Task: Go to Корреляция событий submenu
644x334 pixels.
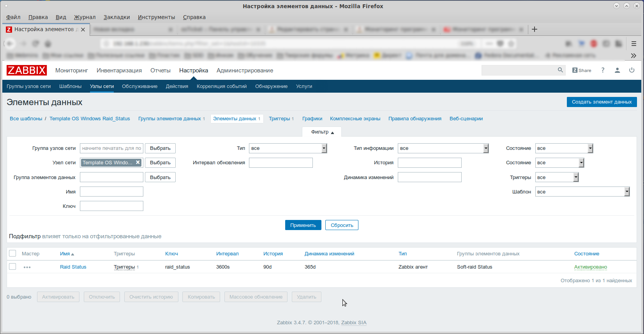Action: tap(222, 86)
